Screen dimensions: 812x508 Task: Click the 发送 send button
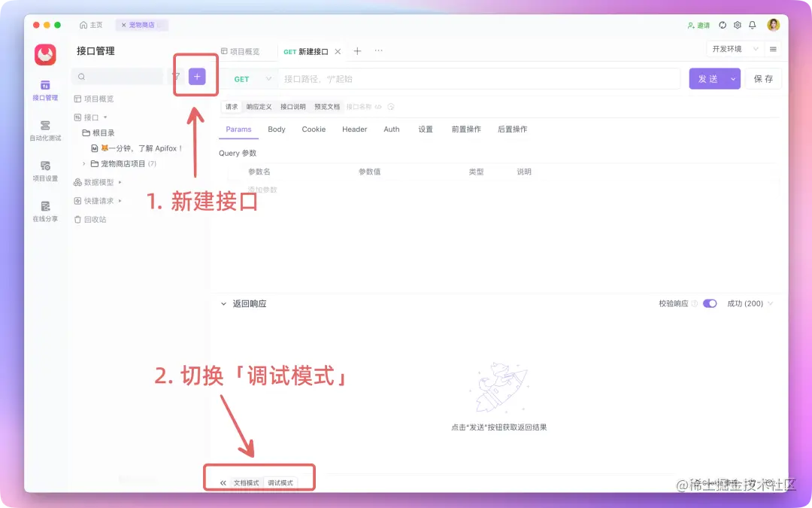[709, 78]
